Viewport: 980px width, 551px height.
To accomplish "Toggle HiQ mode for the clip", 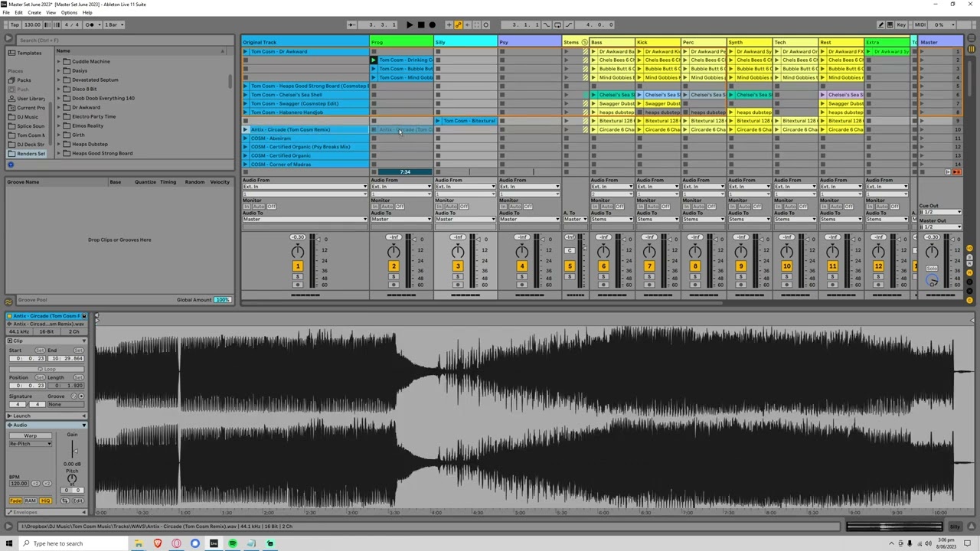I will click(x=45, y=500).
